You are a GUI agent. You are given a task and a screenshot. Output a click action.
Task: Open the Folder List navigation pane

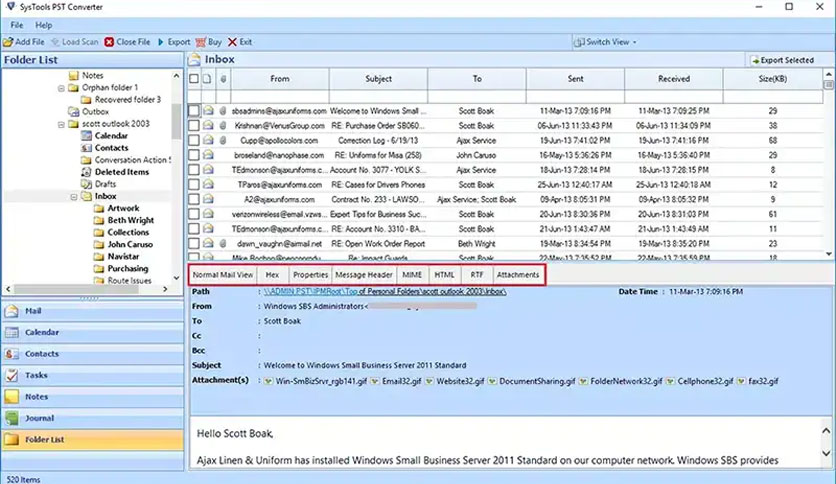[x=93, y=440]
